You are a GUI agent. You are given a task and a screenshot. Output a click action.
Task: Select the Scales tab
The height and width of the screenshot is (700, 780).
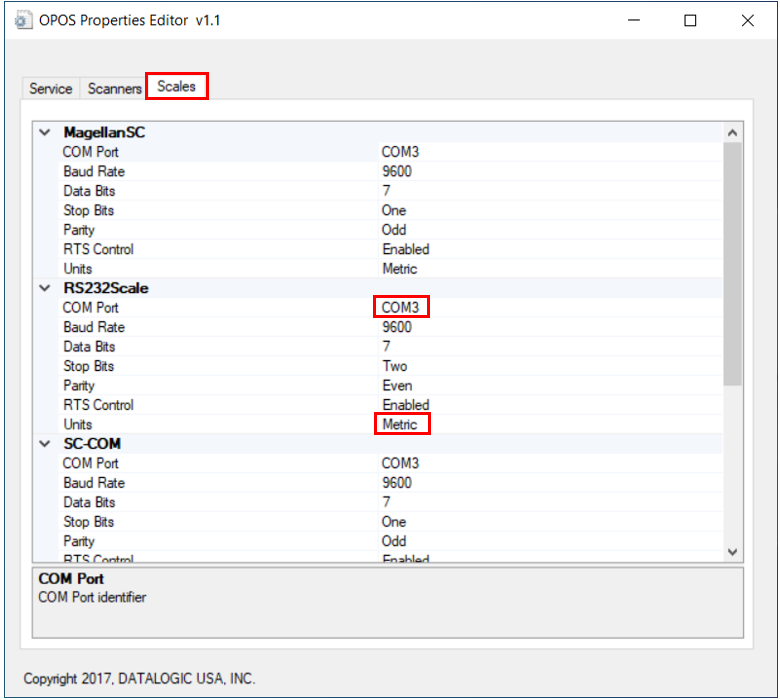coord(177,87)
